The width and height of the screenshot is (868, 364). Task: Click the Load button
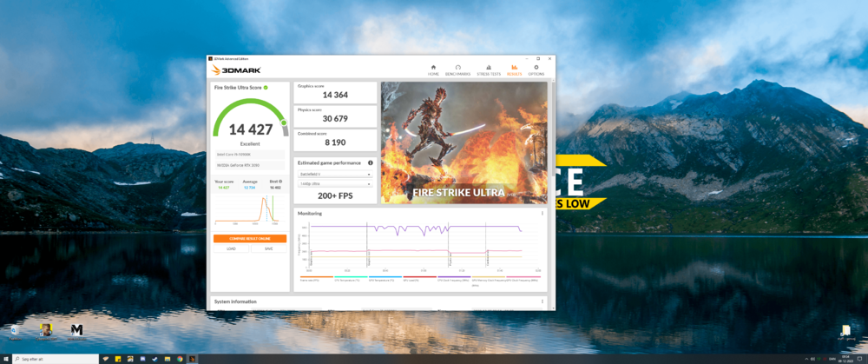pos(232,248)
